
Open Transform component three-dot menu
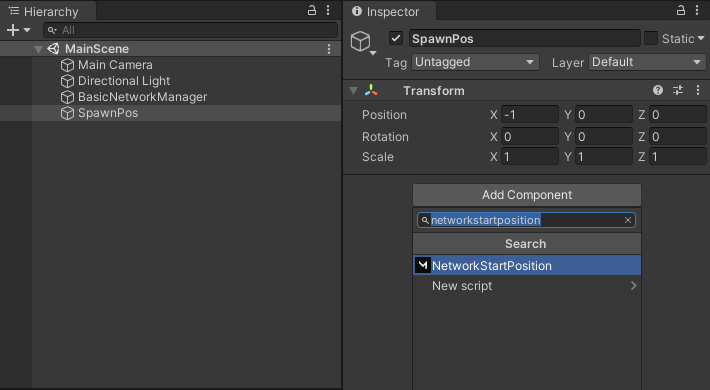point(698,90)
